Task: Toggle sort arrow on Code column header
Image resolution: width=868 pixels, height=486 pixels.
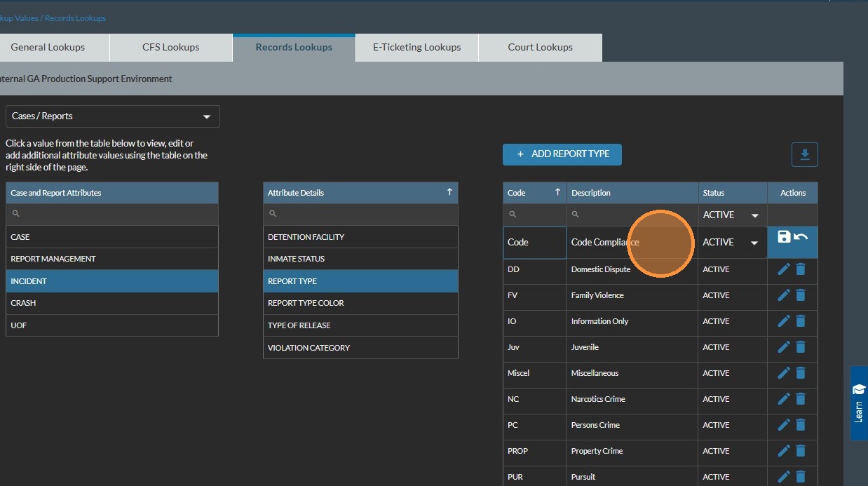Action: click(x=557, y=192)
